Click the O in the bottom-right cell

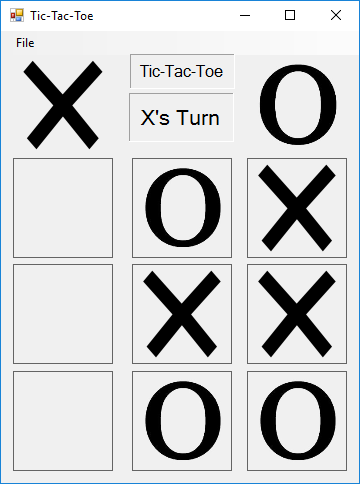[x=297, y=421]
